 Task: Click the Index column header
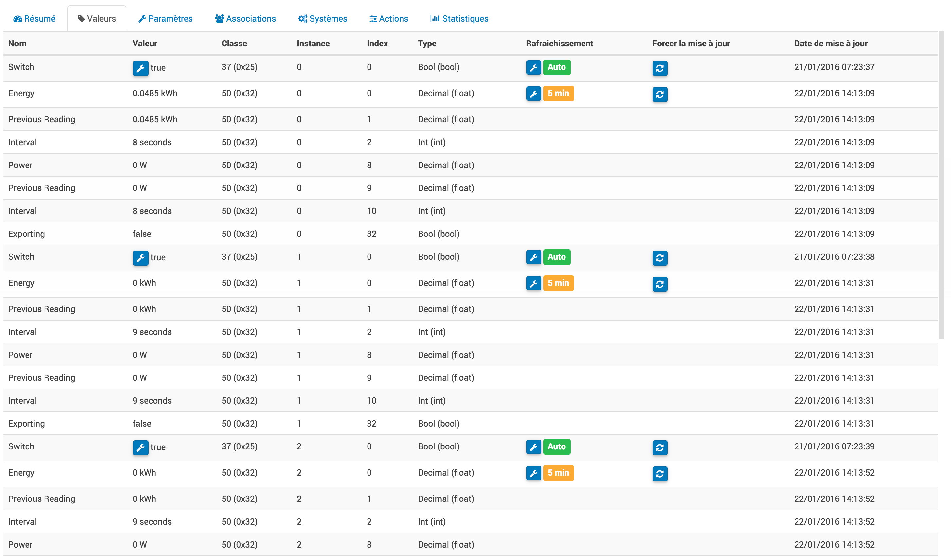(x=377, y=44)
